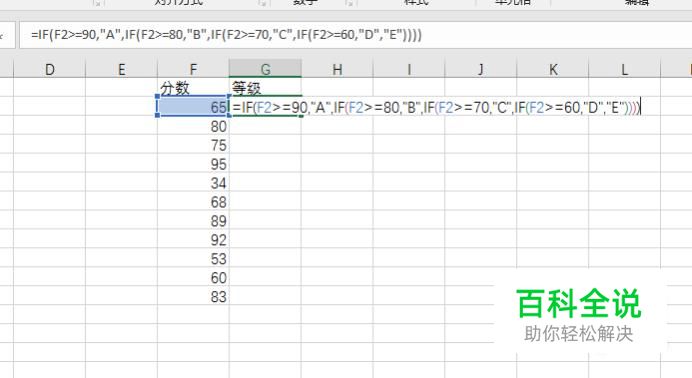Select highlighted column G header
The width and height of the screenshot is (692, 378).
point(265,69)
